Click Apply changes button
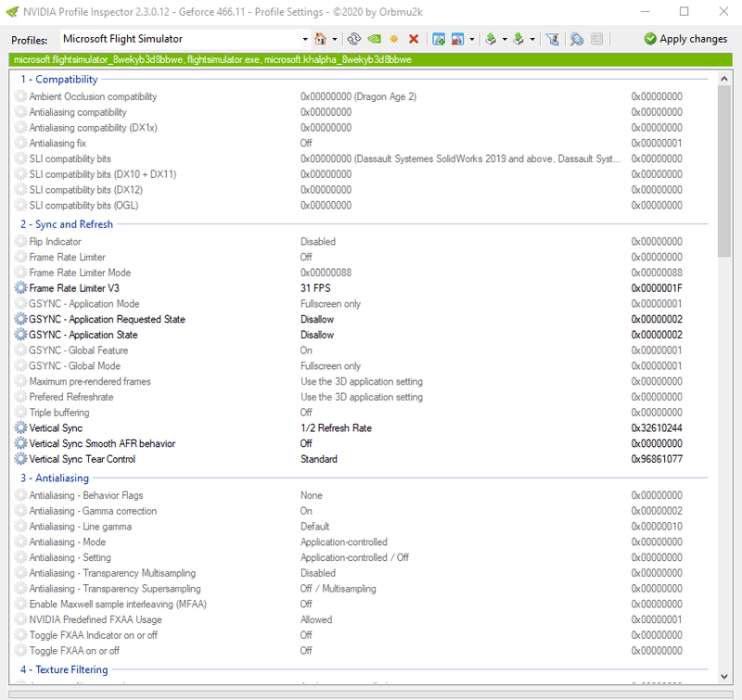 click(685, 39)
